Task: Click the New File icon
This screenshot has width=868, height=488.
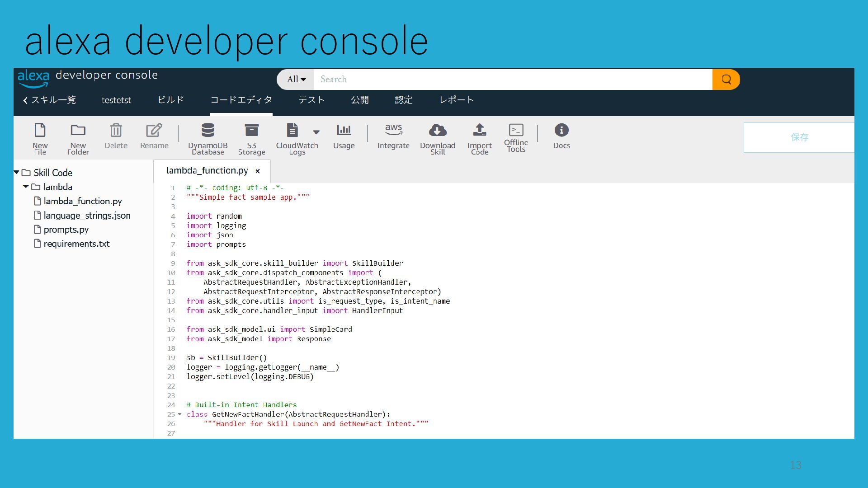Action: click(x=40, y=131)
